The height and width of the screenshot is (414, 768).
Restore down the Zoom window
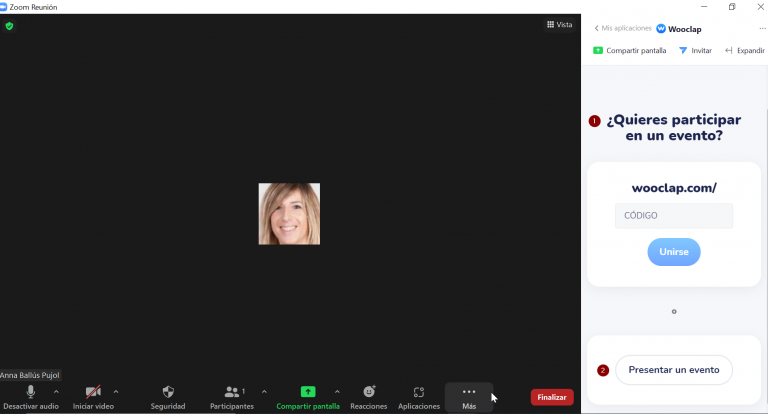[732, 7]
